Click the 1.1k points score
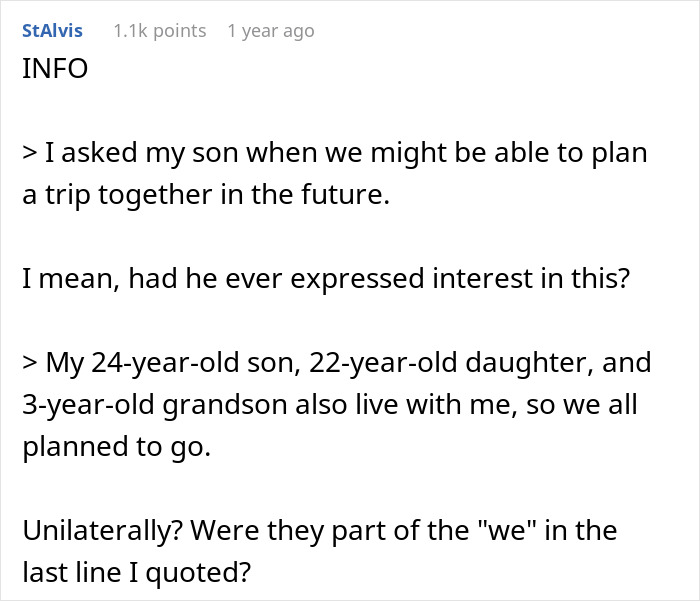 click(159, 31)
